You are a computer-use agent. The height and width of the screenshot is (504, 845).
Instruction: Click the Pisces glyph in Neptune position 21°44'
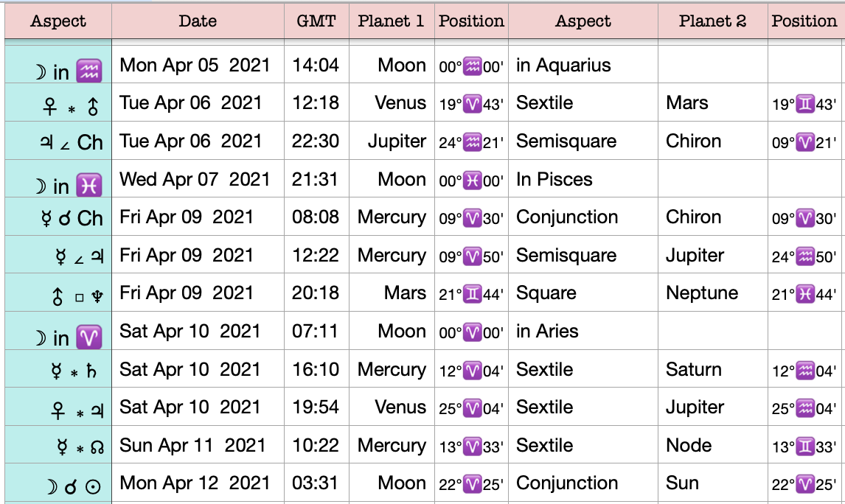pos(805,294)
